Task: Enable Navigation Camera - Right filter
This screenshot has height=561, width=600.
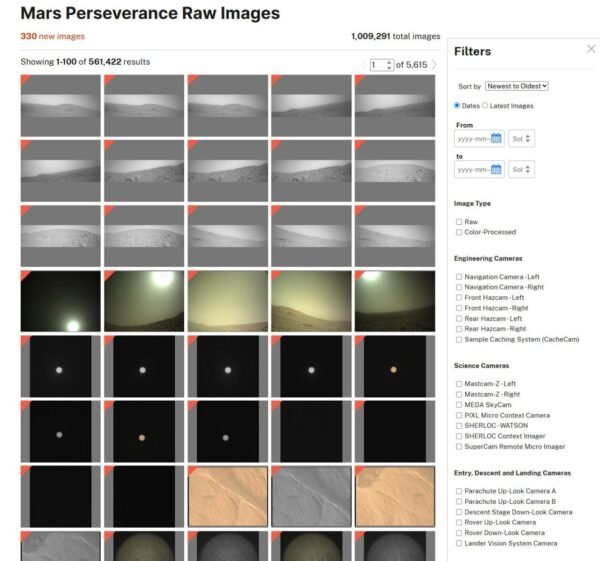Action: (x=459, y=287)
